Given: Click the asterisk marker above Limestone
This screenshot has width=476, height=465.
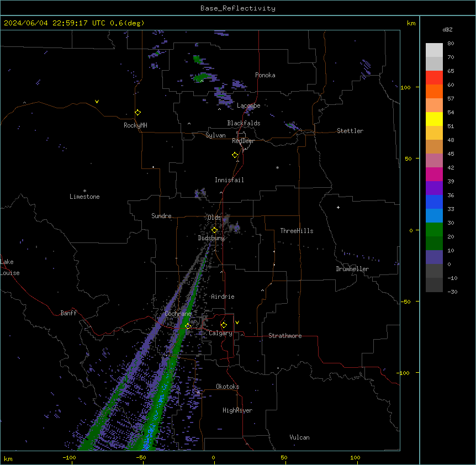Looking at the screenshot, I should point(84,191).
